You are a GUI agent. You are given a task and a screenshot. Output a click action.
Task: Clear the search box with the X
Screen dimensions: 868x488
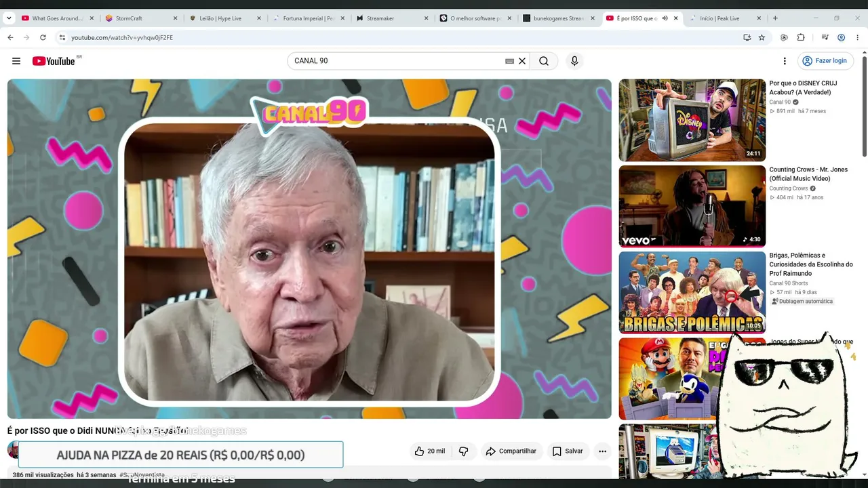pyautogui.click(x=522, y=61)
